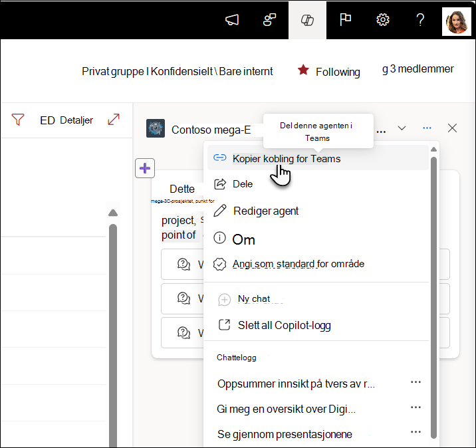Click the flag icon in top bar
This screenshot has width=476, height=448.
click(345, 20)
